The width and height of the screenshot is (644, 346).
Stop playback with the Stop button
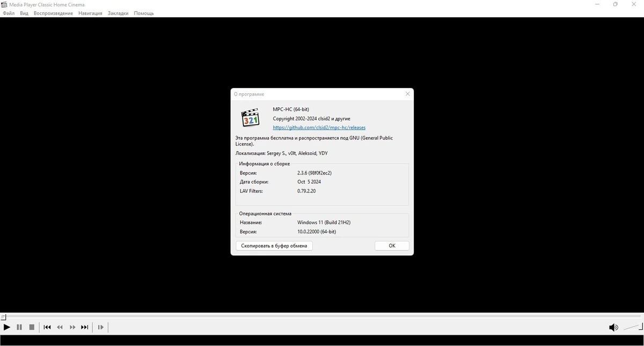pos(32,327)
